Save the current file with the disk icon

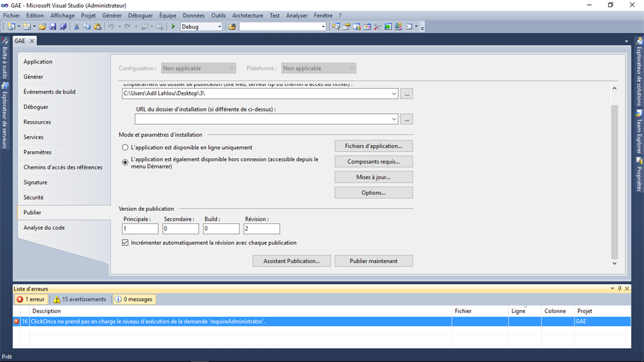click(53, 26)
